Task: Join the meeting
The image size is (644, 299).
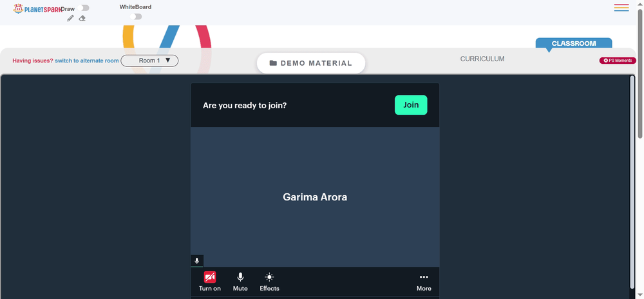Action: [x=411, y=105]
